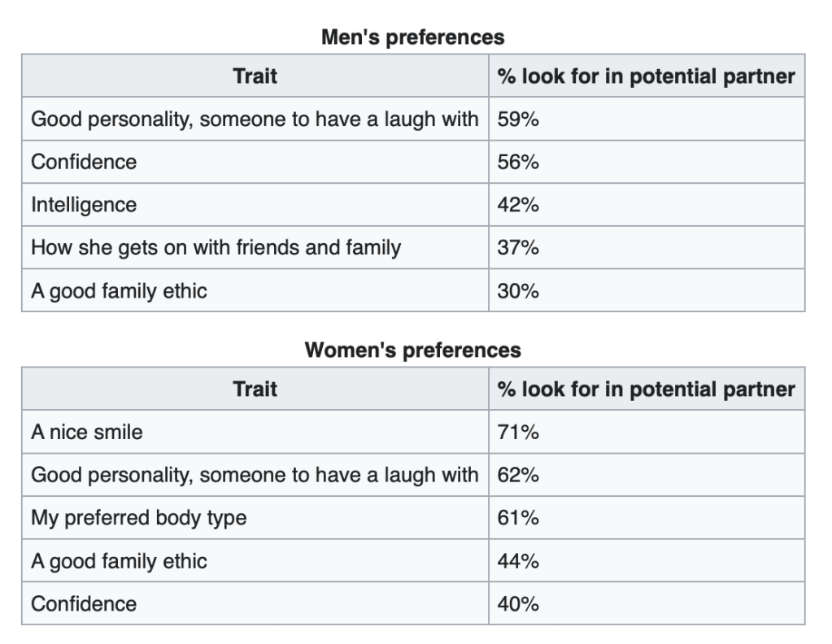The height and width of the screenshot is (644, 832).
Task: Select "A good family ethic" in the women's table
Action: (x=119, y=561)
